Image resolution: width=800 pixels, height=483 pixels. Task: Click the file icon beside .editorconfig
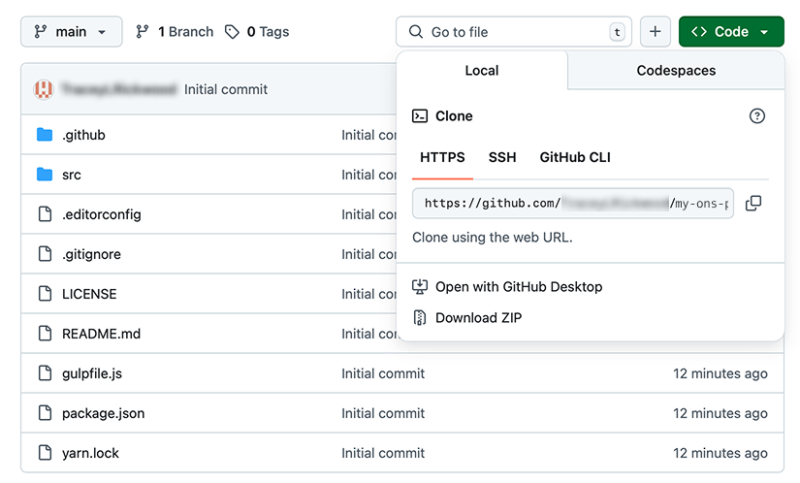point(45,214)
